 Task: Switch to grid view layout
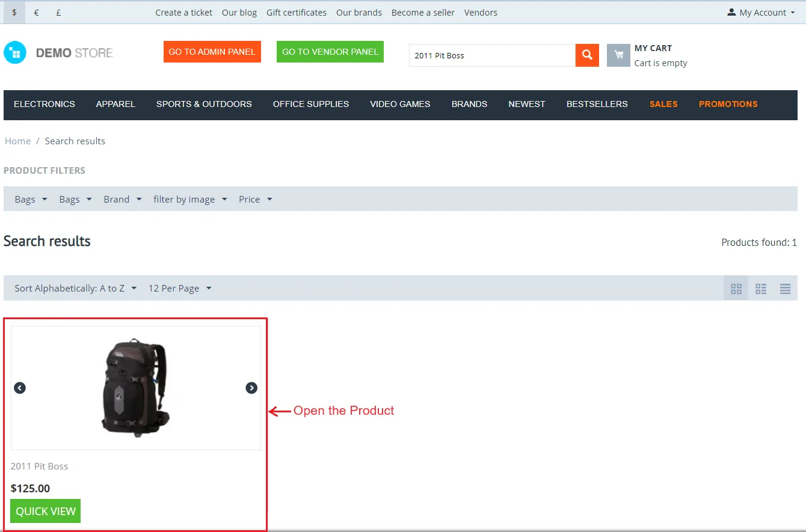tap(736, 289)
